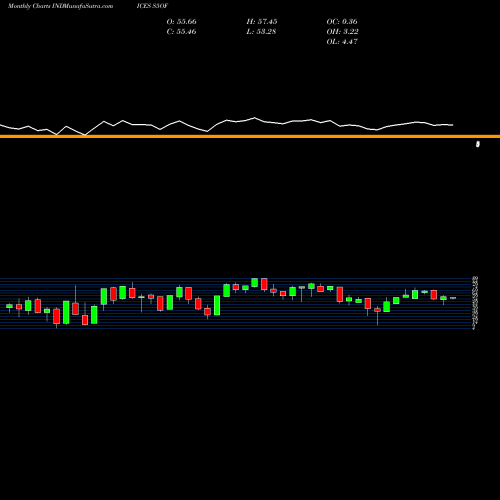
Task: Select the open value O: 55.66
Action: [x=181, y=22]
